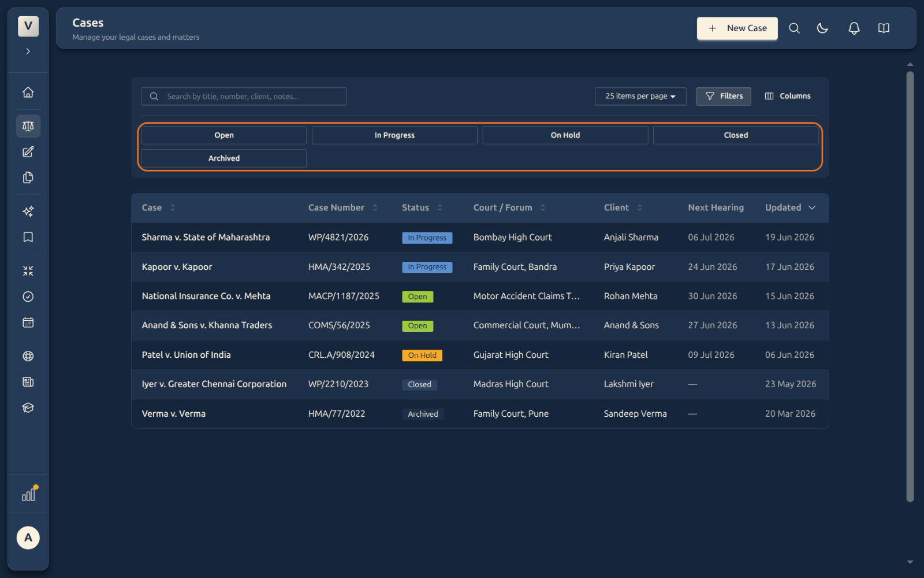
Task: Click case number CRL.A/908/2024
Action: pyautogui.click(x=341, y=355)
